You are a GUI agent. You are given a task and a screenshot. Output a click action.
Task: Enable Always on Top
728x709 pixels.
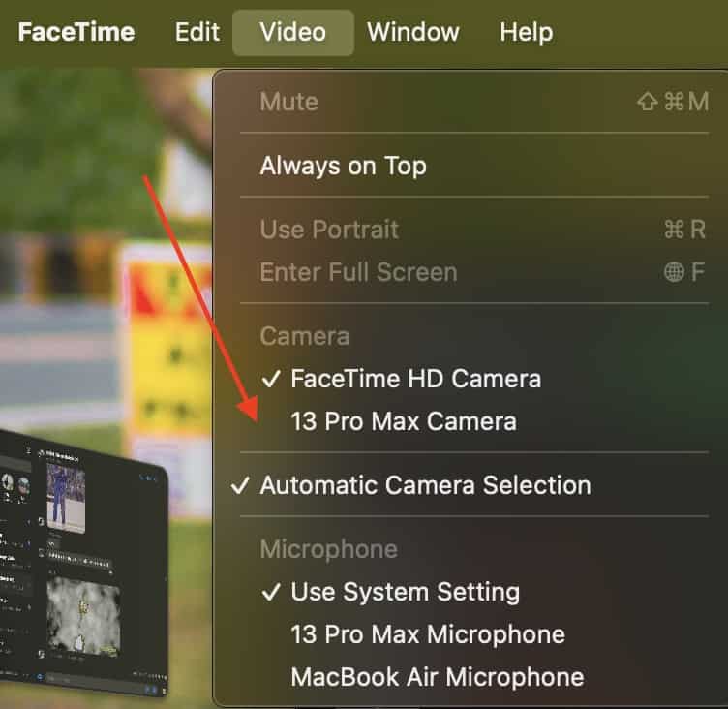[343, 166]
